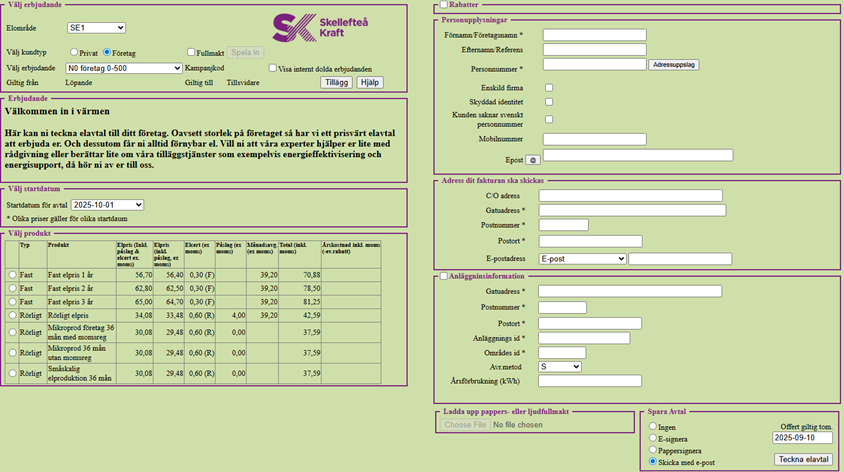Expand the Välj erbjudande dropdown
844x472 pixels.
122,68
